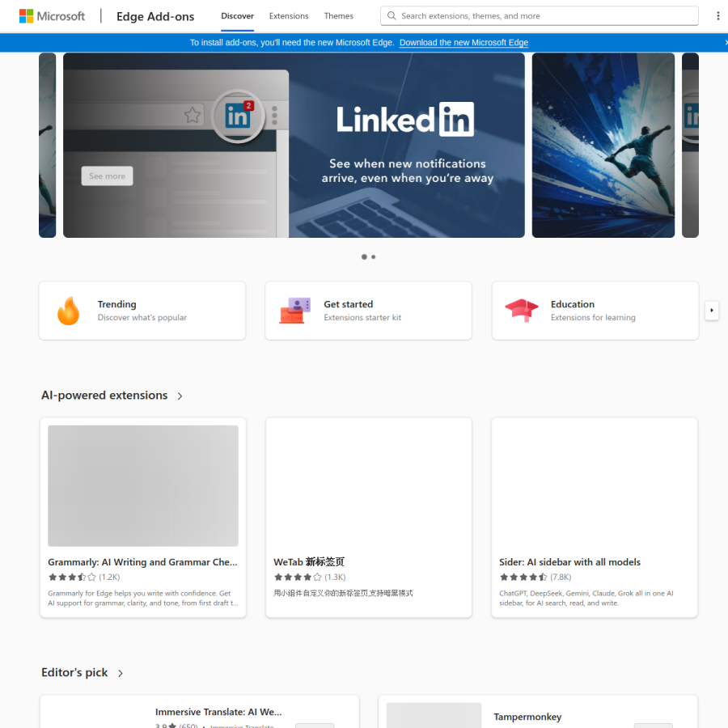Click the Education graduation cap icon

pyautogui.click(x=522, y=310)
